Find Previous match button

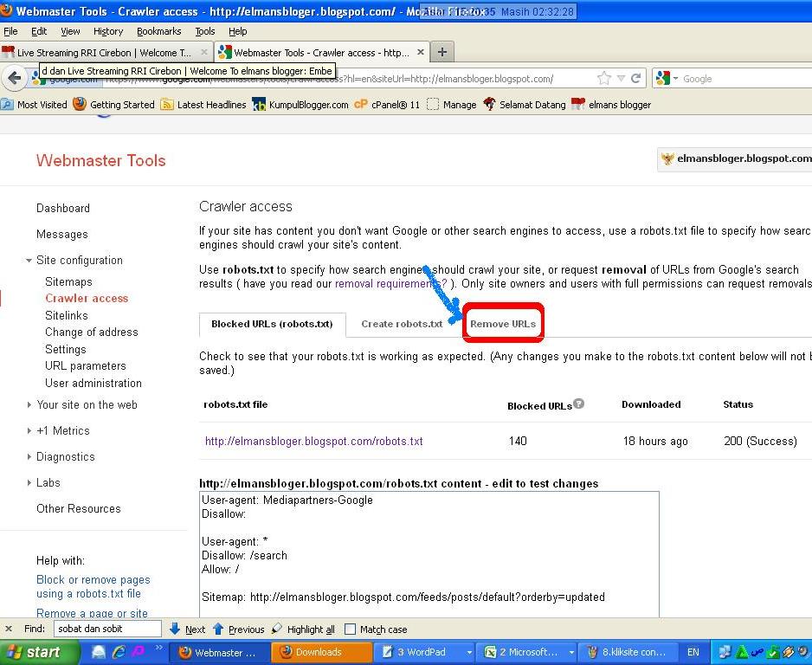[239, 629]
